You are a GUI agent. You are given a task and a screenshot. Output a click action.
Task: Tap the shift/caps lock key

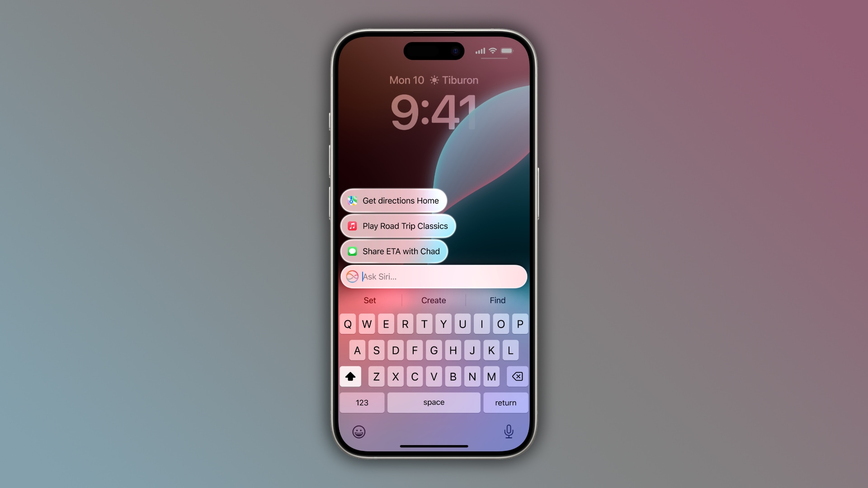coord(350,376)
